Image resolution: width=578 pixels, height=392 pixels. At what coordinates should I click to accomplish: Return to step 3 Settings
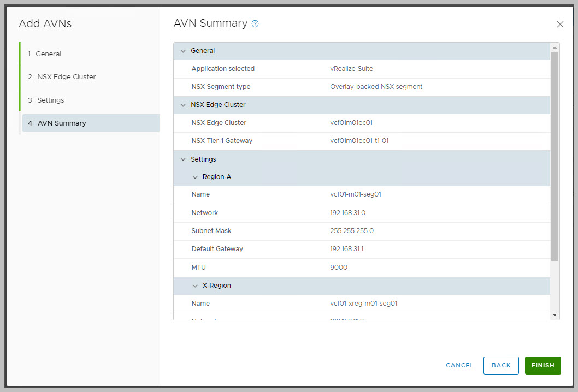pyautogui.click(x=50, y=100)
